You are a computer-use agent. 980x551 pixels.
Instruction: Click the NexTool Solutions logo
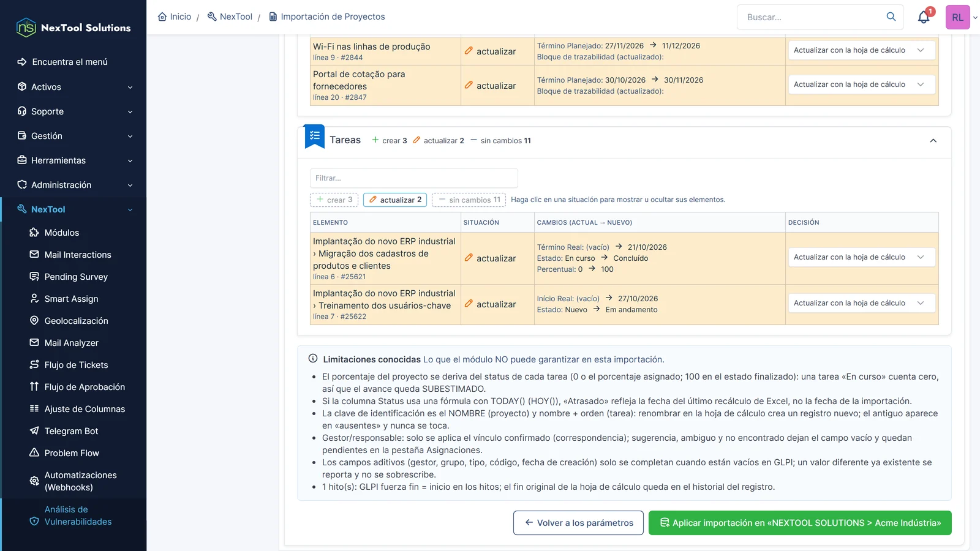(x=73, y=28)
